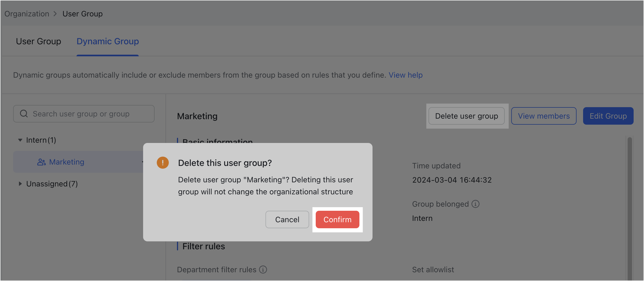Click the info icon beside Group belonged
This screenshot has width=644, height=281.
(x=475, y=204)
